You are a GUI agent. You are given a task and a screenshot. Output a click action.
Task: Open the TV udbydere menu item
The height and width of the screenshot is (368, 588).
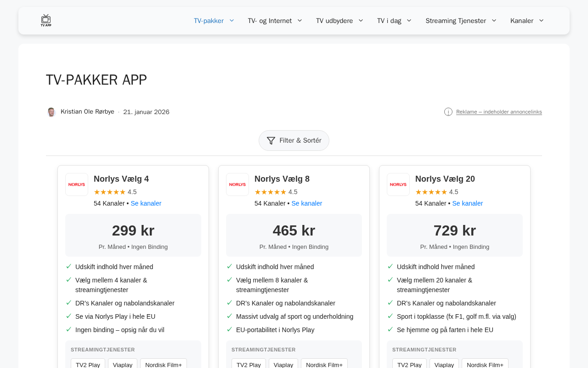coord(334,21)
